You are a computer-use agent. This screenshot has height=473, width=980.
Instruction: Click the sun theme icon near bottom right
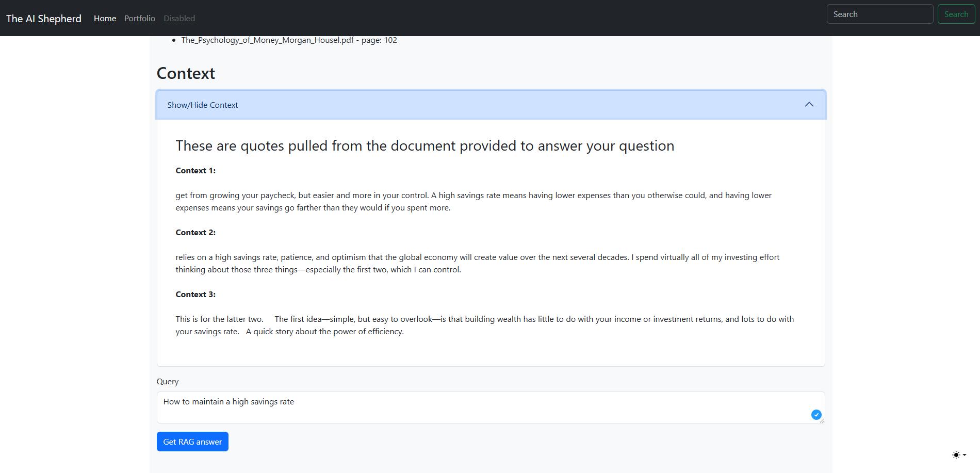[x=955, y=455]
